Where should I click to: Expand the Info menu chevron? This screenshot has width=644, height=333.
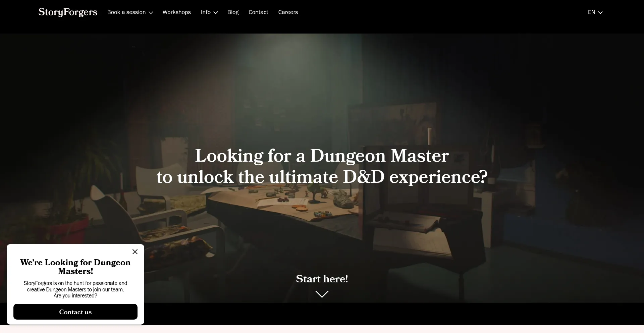tap(216, 12)
